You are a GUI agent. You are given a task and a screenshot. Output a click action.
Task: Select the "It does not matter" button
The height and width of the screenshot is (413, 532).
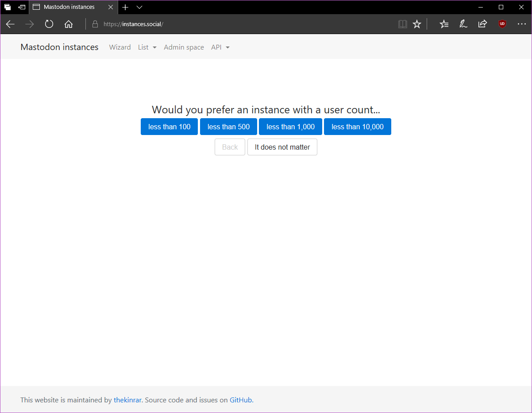point(282,147)
